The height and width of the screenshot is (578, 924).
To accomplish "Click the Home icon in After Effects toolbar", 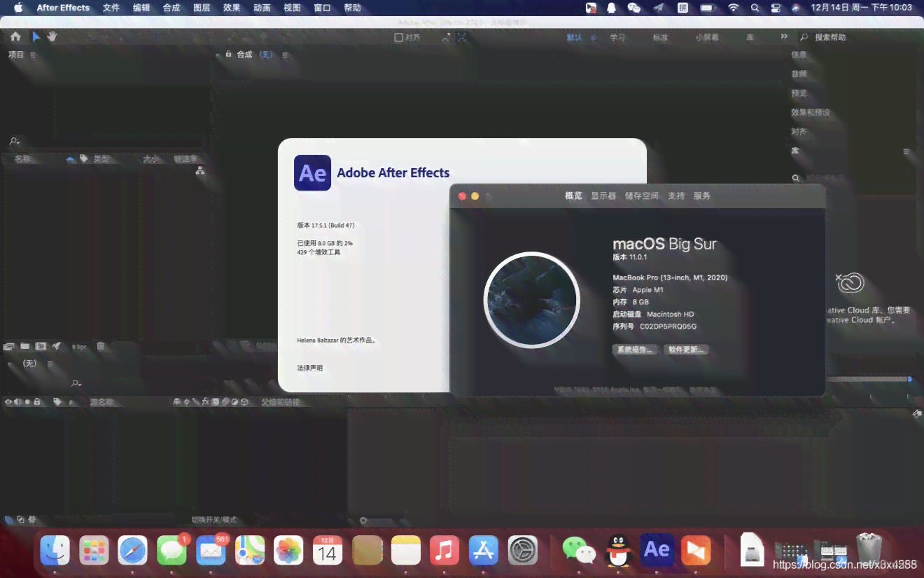I will pos(15,36).
